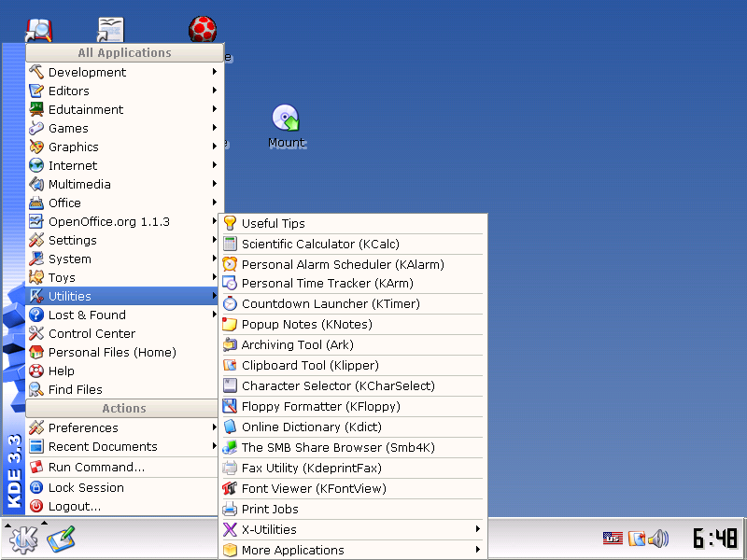Click the pencil notepad icon in the panel

pos(61,539)
